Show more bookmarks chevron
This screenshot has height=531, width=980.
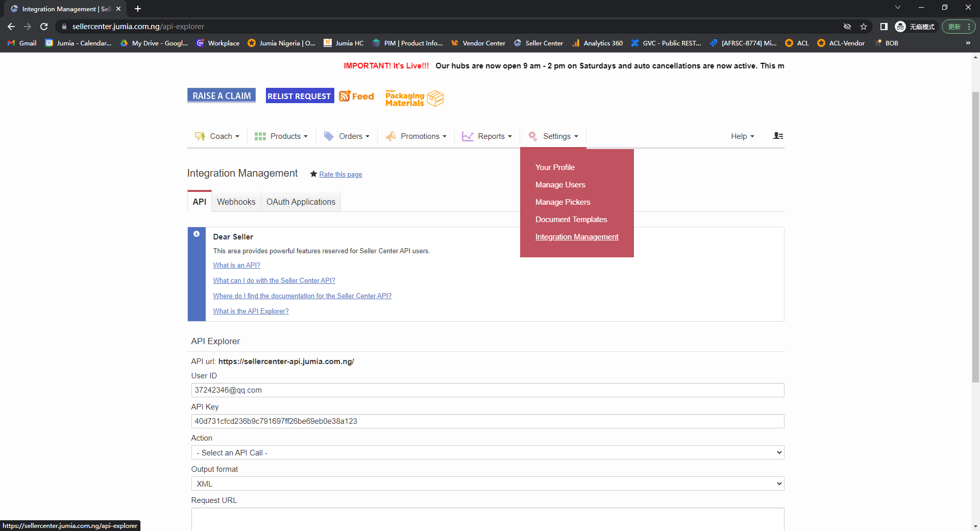(x=968, y=43)
